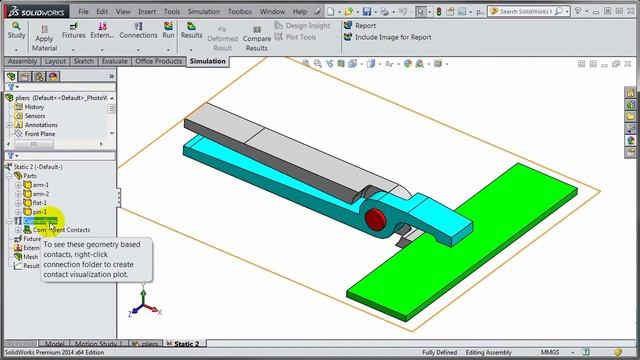Open Edit Appearance color sphere

407,64
